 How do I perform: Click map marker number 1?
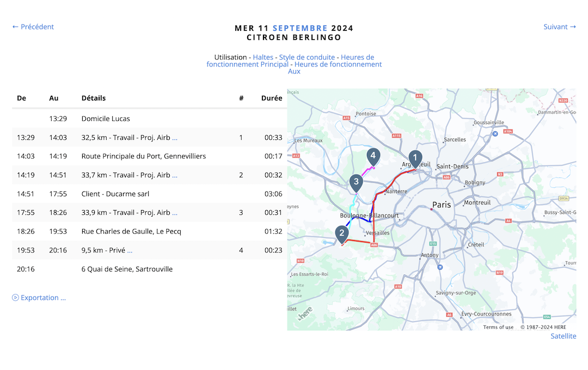(415, 158)
